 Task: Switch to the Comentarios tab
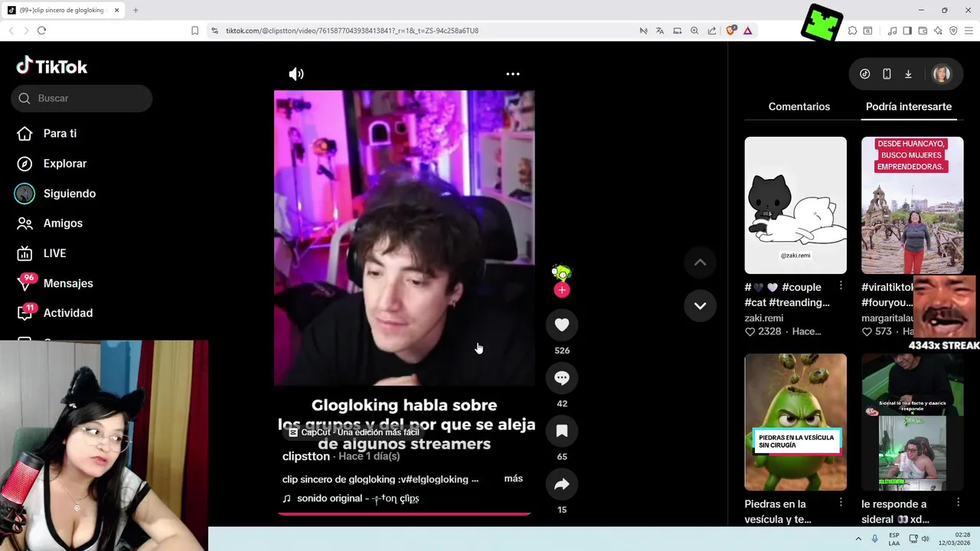pos(799,106)
